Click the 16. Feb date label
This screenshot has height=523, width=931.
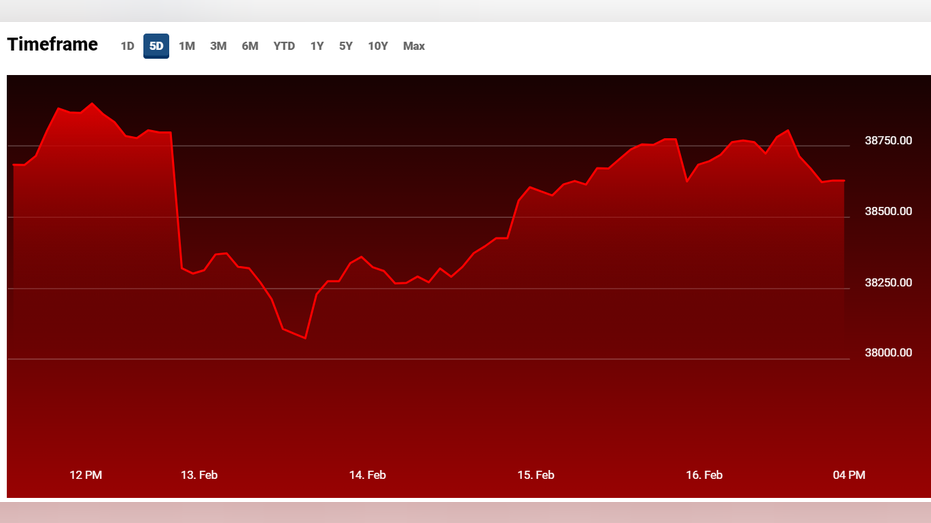click(x=704, y=475)
